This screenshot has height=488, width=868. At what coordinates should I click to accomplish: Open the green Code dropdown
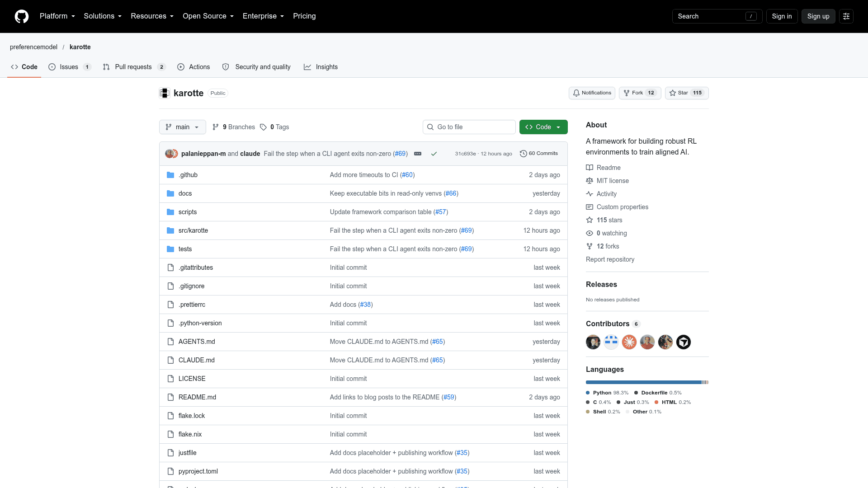point(543,127)
